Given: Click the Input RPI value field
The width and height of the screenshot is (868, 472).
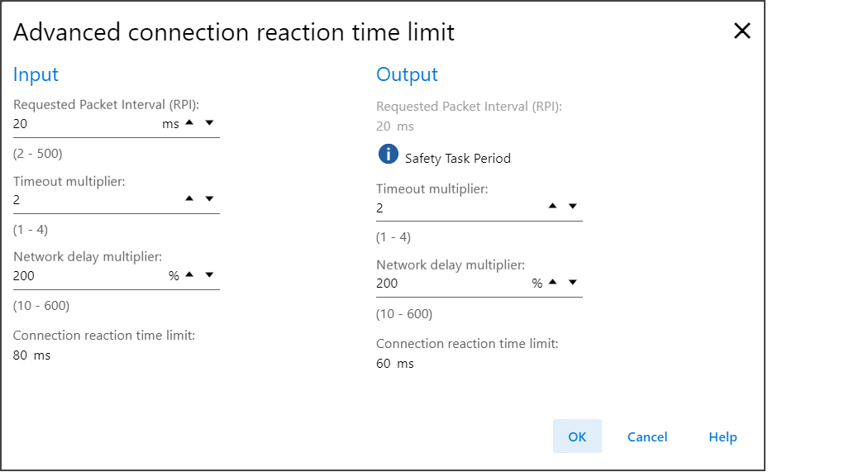Looking at the screenshot, I should (x=83, y=124).
